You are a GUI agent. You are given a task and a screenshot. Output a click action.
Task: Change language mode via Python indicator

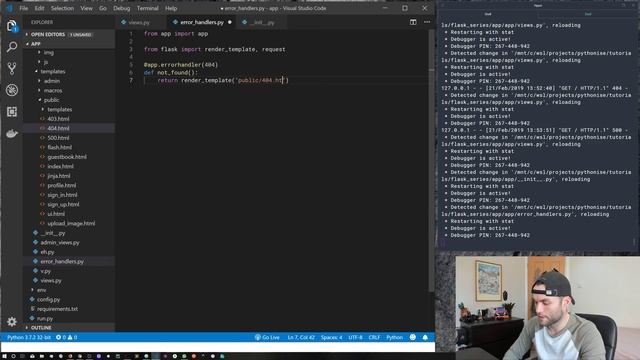[x=394, y=338]
